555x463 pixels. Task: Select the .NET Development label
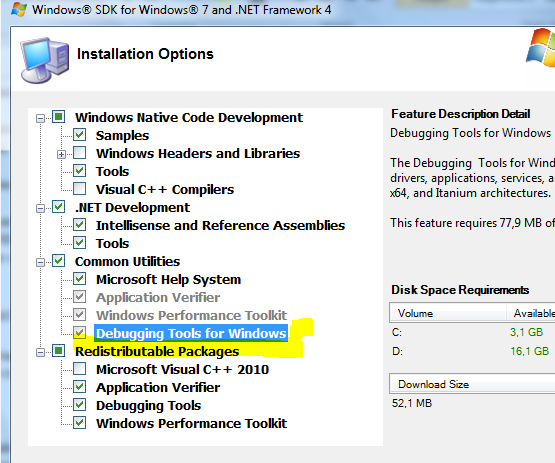coord(132,208)
